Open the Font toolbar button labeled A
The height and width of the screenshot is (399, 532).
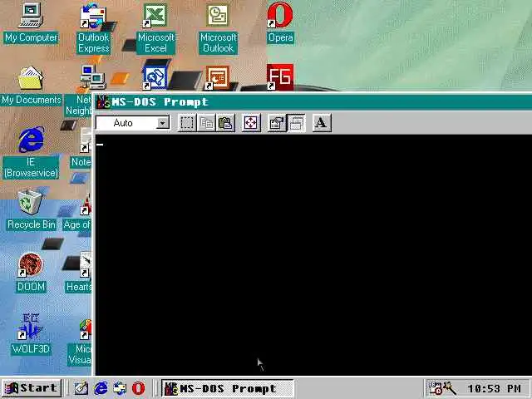pyautogui.click(x=322, y=123)
